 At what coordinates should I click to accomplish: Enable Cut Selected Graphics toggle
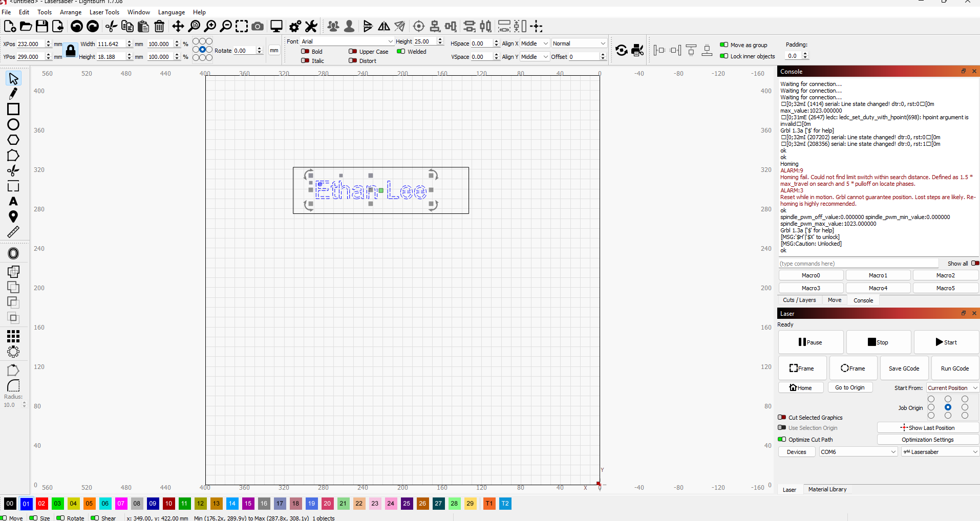pyautogui.click(x=782, y=418)
